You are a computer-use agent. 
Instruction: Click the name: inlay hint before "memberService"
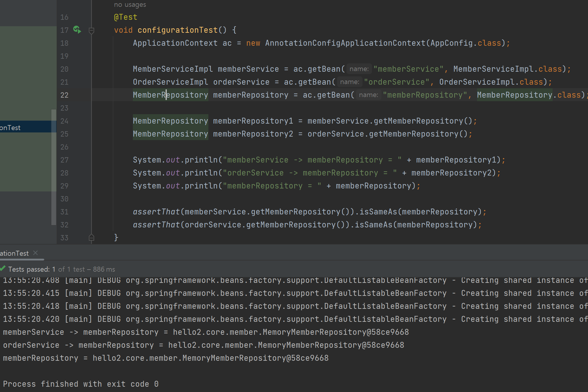click(x=359, y=69)
